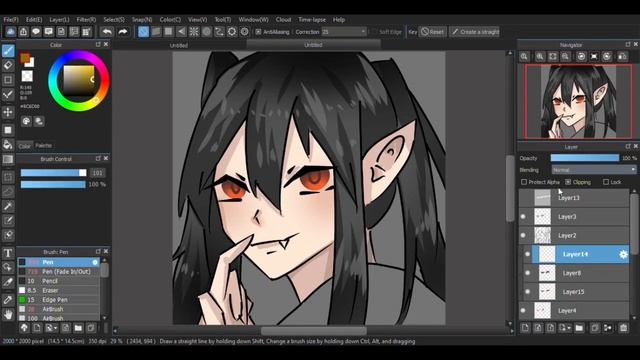Viewport: 640px width, 360px height.
Task: Select Layer13 in the layer list
Action: coord(574,198)
